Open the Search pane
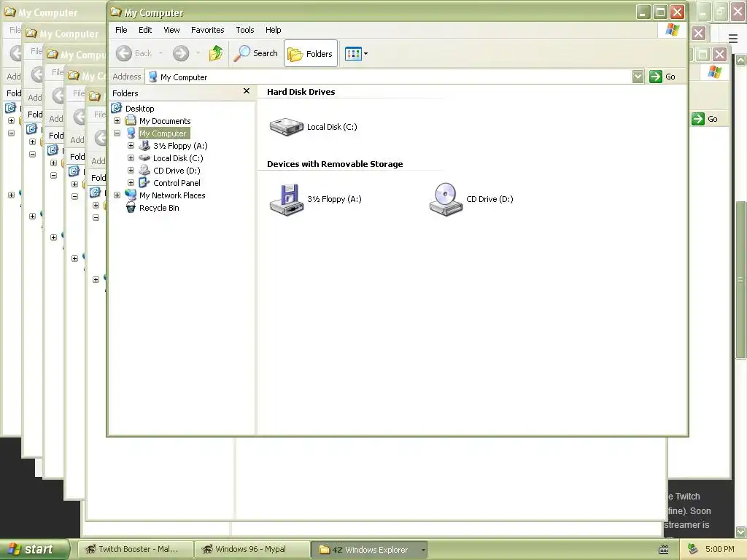747x560 pixels. tap(256, 53)
